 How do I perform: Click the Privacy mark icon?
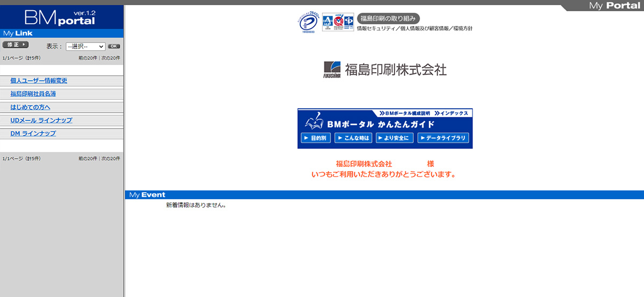[309, 23]
